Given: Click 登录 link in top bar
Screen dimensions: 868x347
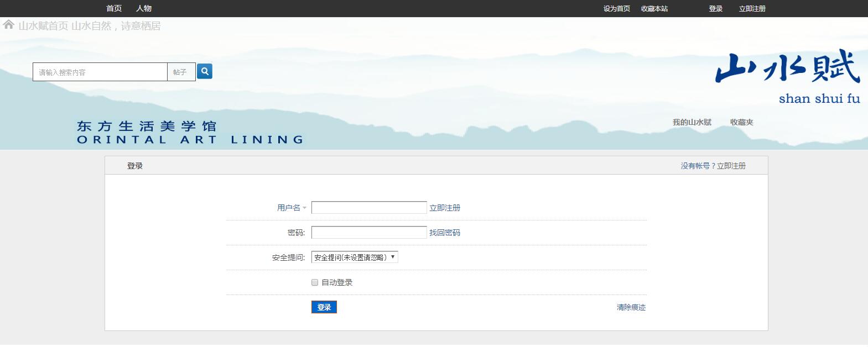Looking at the screenshot, I should point(716,9).
